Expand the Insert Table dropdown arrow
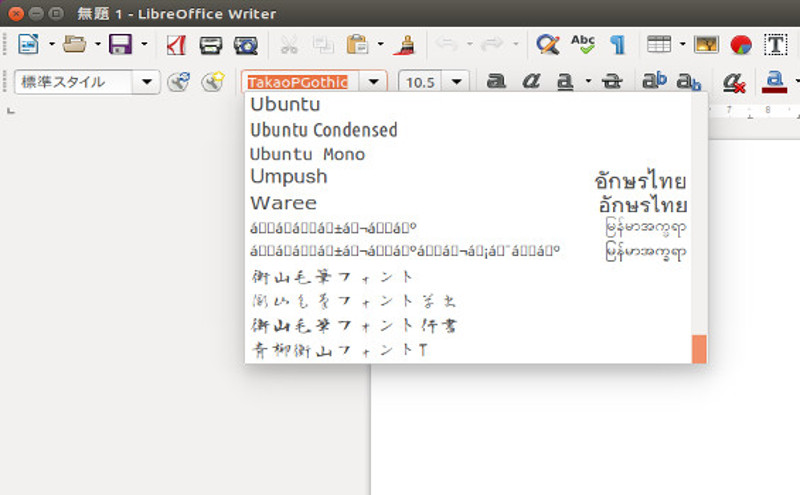 683,44
